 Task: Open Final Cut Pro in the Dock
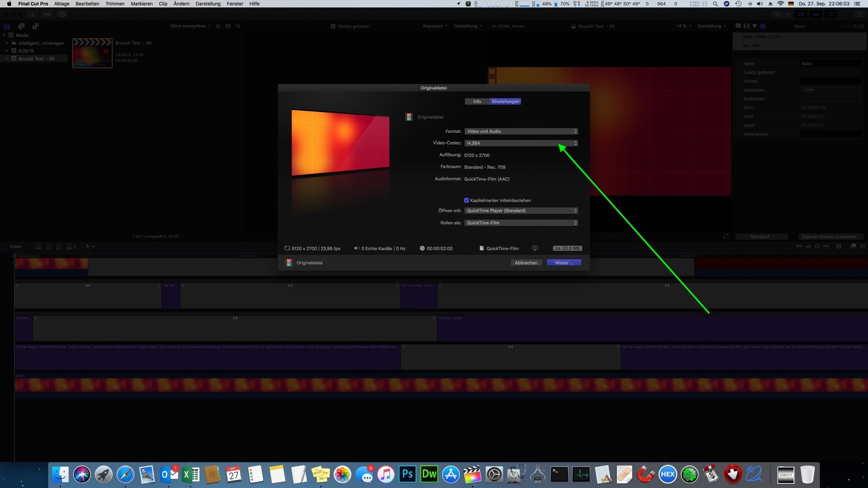coord(472,474)
